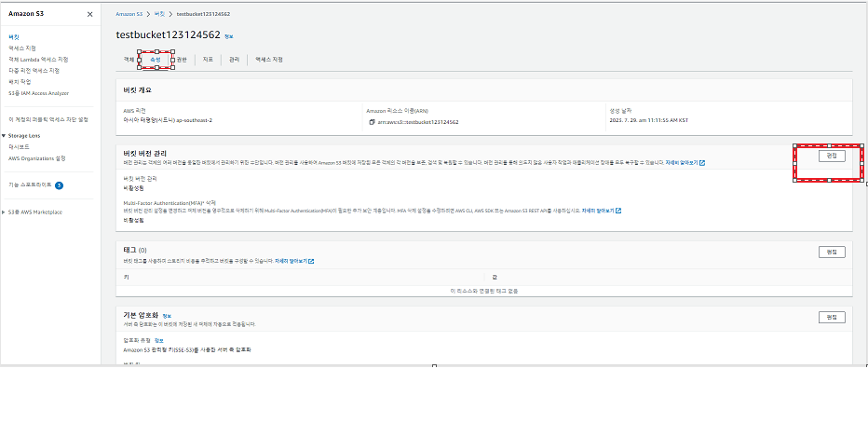Click external link icon after MFA 자세히 알아보기
The height and width of the screenshot is (437, 868).
pyautogui.click(x=618, y=211)
